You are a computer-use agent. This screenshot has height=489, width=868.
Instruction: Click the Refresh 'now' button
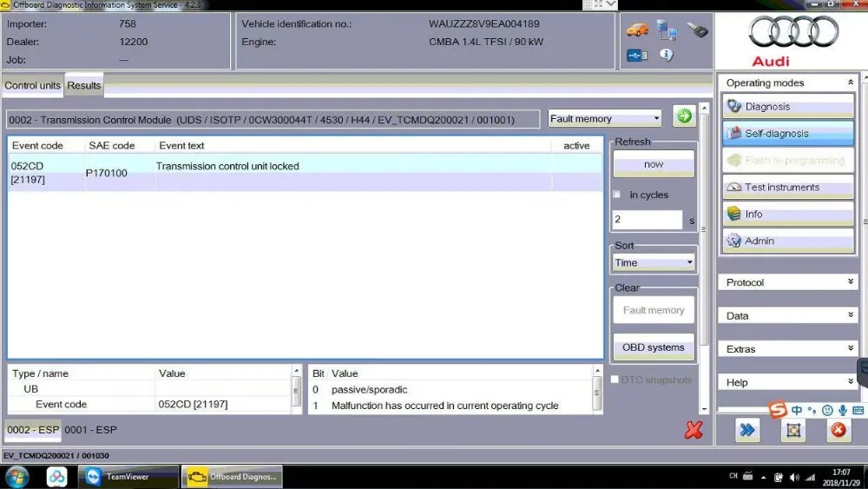[x=654, y=164]
